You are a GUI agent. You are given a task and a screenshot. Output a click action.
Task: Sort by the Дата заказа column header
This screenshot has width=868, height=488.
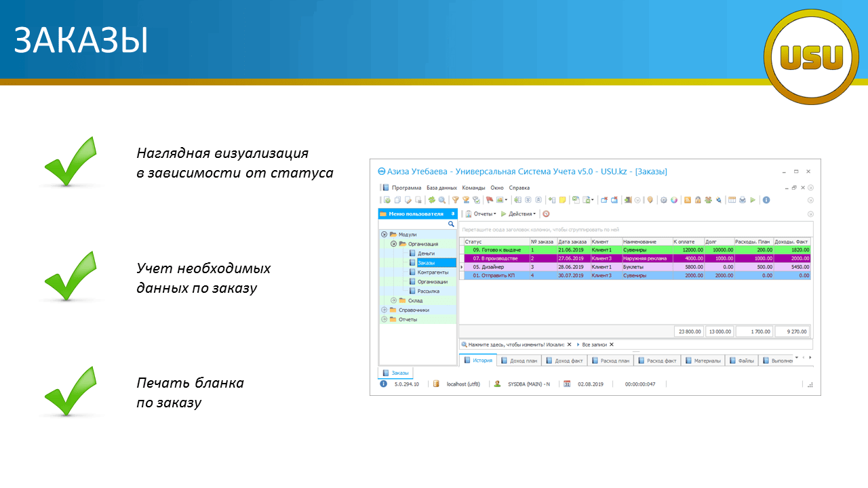point(573,241)
